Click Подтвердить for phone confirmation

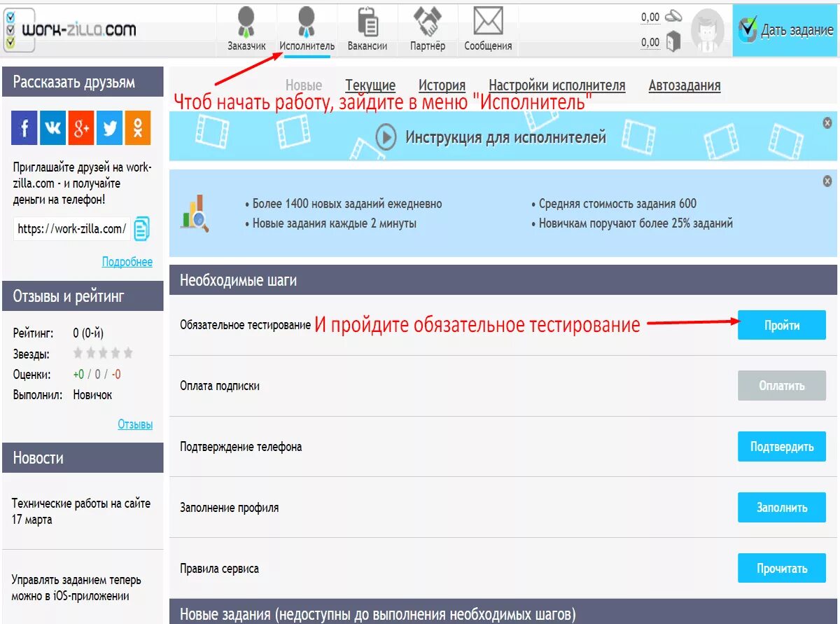coord(782,447)
